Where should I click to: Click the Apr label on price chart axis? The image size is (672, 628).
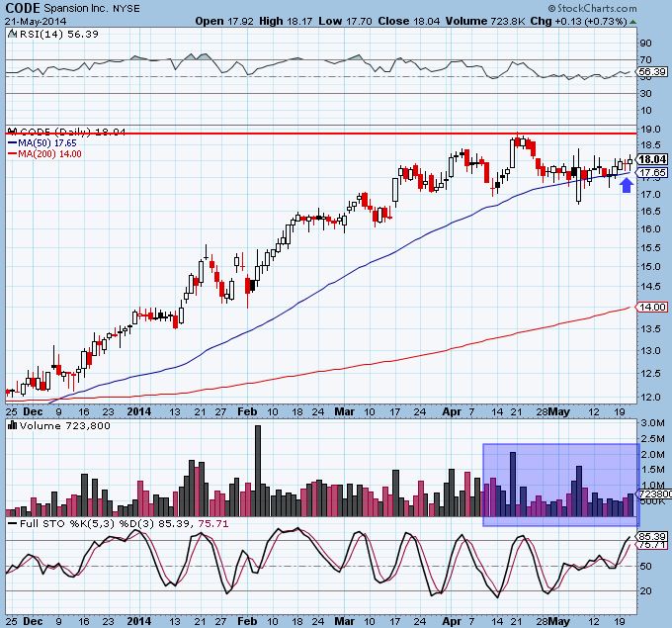coord(453,411)
